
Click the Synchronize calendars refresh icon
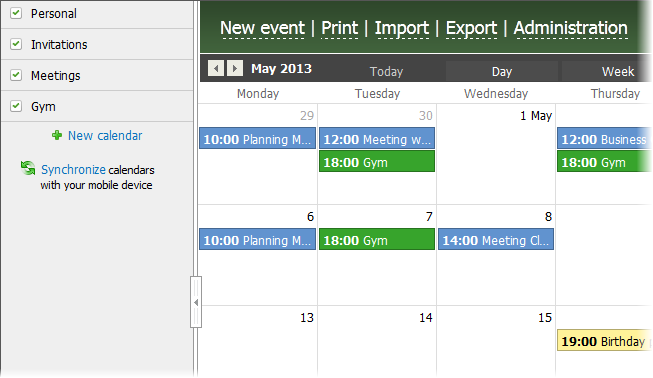point(28,168)
